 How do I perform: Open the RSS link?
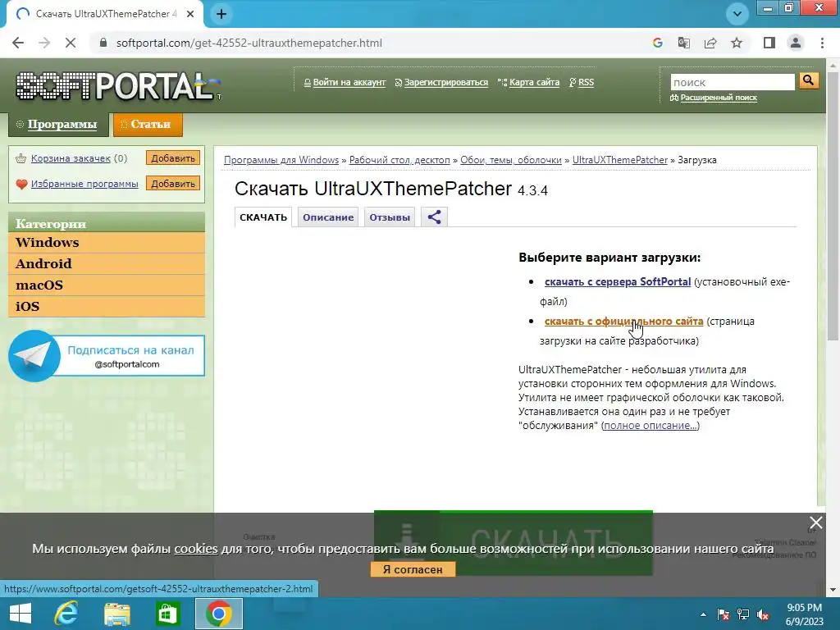pos(586,83)
